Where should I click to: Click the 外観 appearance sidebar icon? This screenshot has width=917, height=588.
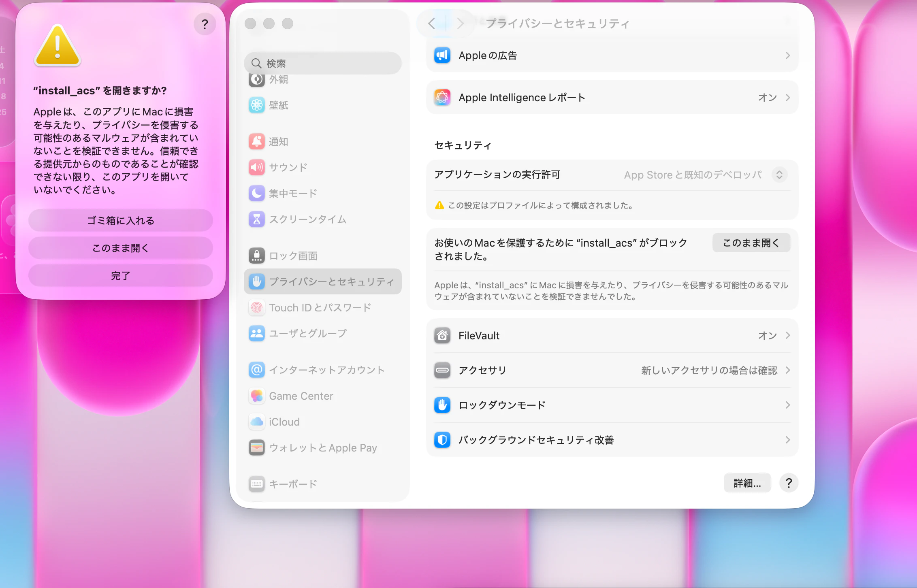[256, 79]
